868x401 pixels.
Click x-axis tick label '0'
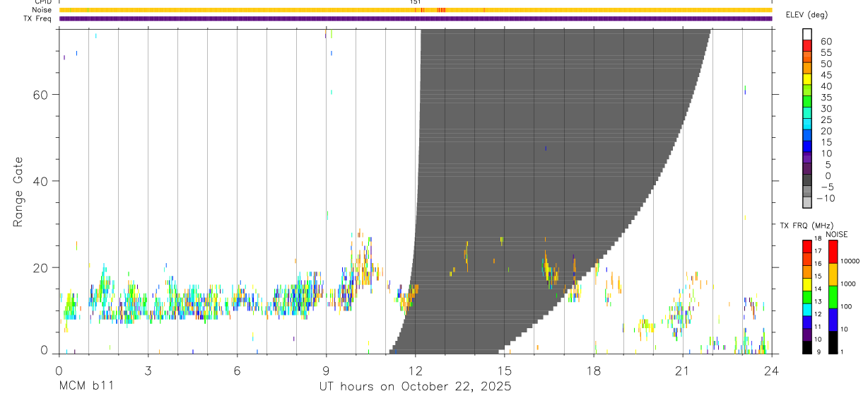59,371
